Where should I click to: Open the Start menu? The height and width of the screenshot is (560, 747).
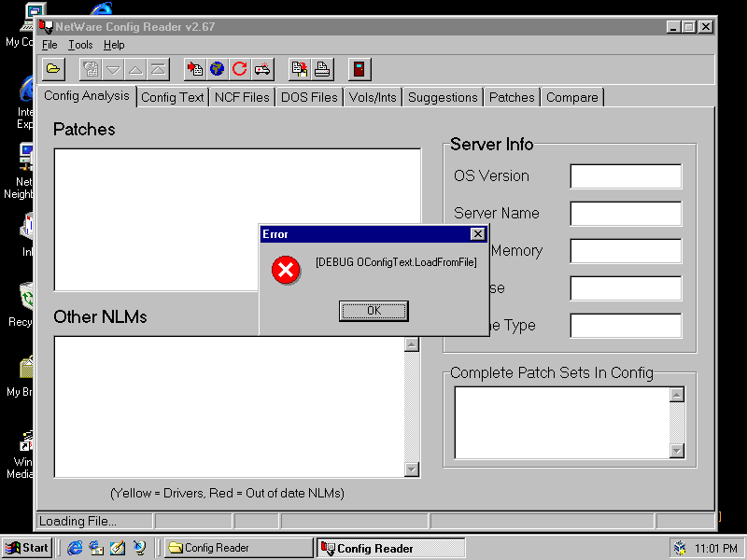click(28, 548)
